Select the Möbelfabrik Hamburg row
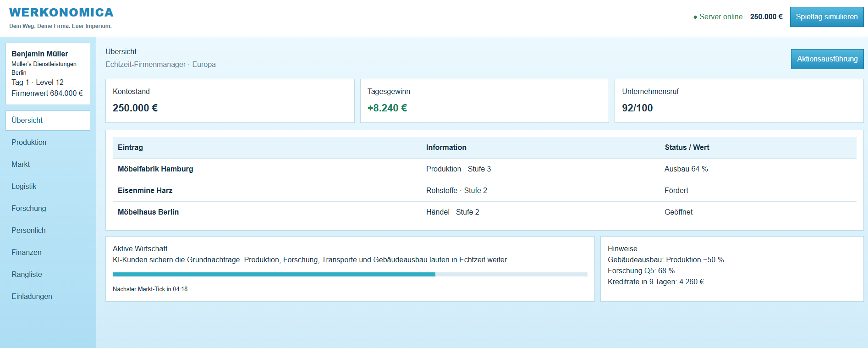The height and width of the screenshot is (348, 868). 484,169
